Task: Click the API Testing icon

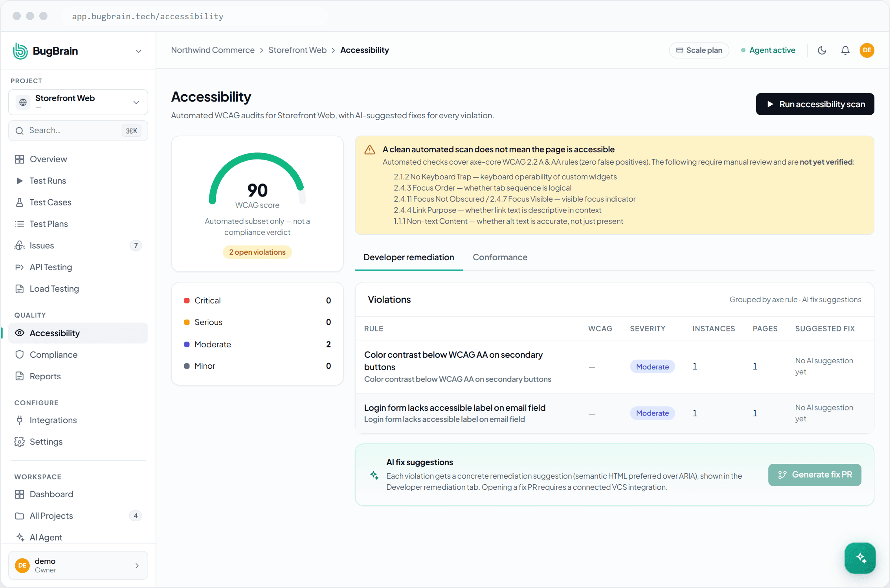Action: coord(20,267)
